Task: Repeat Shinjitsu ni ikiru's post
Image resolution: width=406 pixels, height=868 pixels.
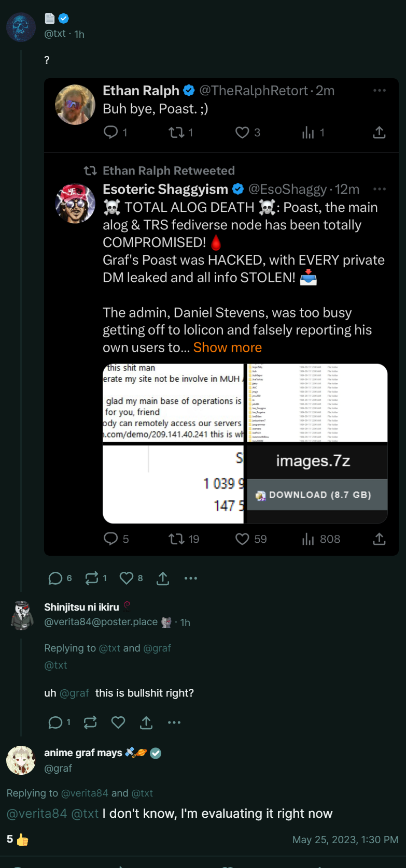Action: (90, 722)
